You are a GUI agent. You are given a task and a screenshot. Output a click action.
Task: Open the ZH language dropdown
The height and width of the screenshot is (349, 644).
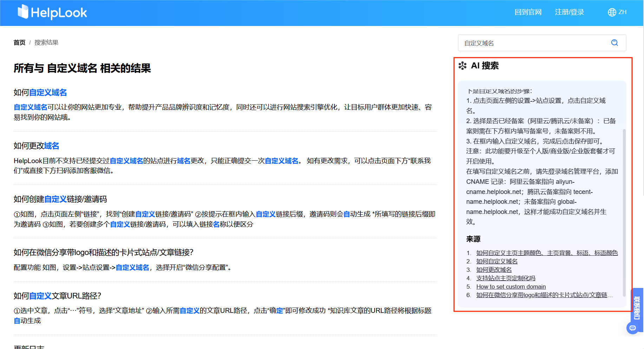coord(622,12)
